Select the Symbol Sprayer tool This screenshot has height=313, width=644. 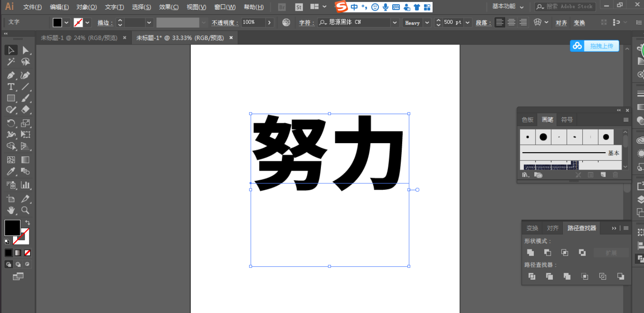click(x=11, y=185)
